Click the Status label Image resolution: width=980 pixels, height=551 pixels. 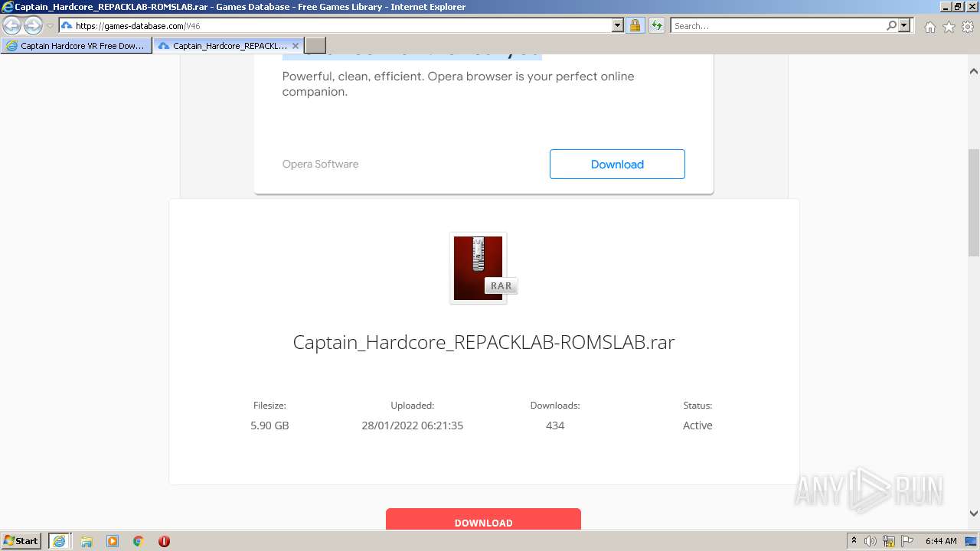pyautogui.click(x=697, y=406)
